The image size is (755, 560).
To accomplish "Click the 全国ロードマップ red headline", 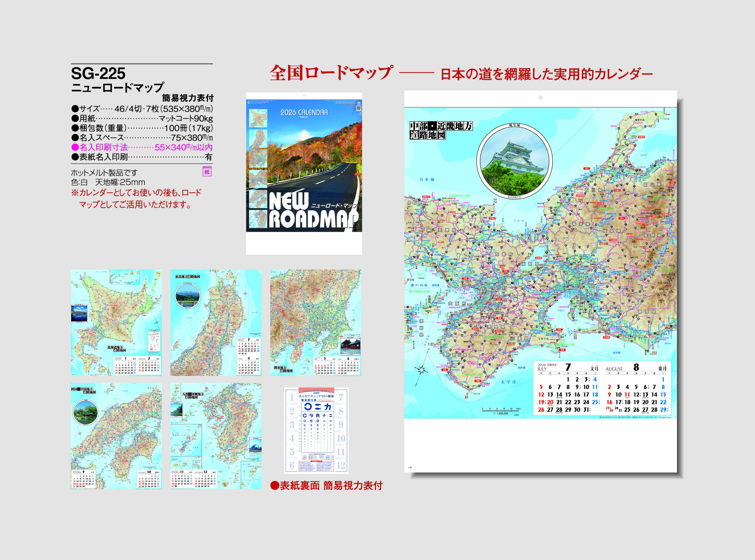I will coord(331,73).
